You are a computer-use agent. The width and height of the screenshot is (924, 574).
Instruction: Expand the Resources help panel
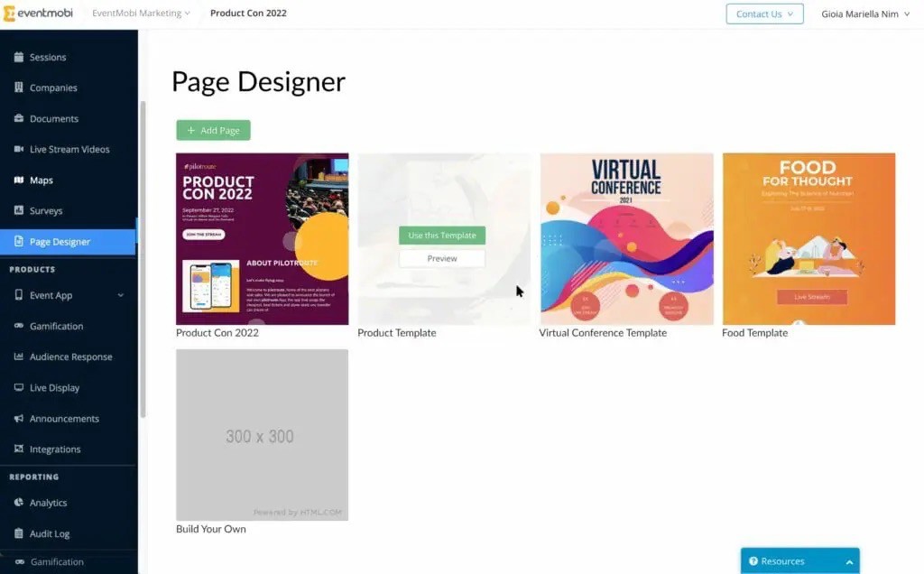(x=799, y=561)
